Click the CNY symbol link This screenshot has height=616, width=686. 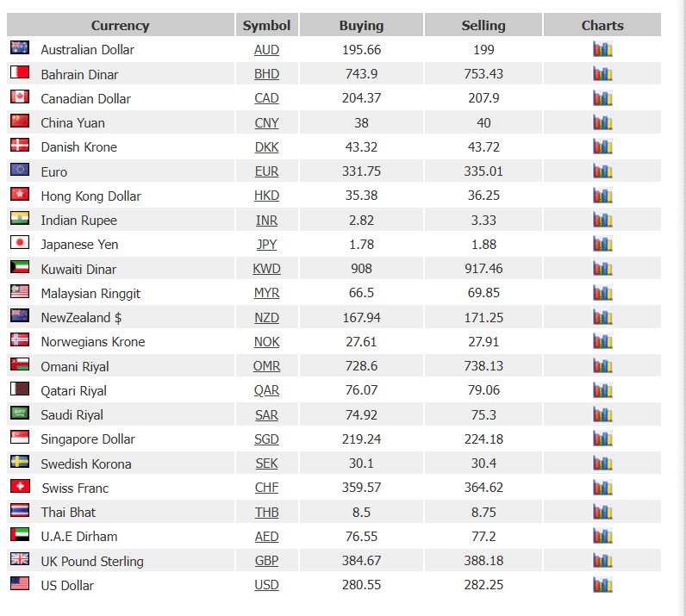(x=266, y=123)
